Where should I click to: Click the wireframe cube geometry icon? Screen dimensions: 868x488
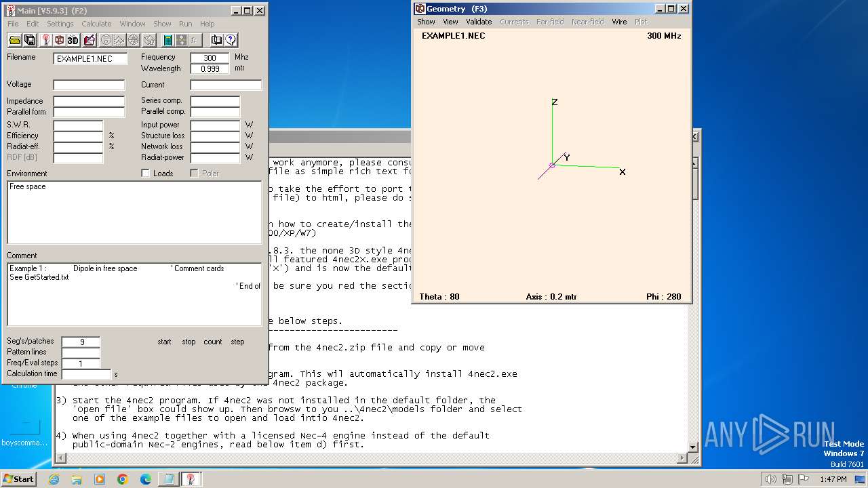click(59, 40)
